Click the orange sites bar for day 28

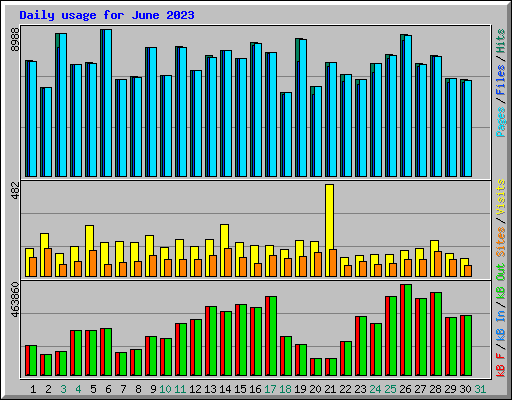click(x=438, y=264)
